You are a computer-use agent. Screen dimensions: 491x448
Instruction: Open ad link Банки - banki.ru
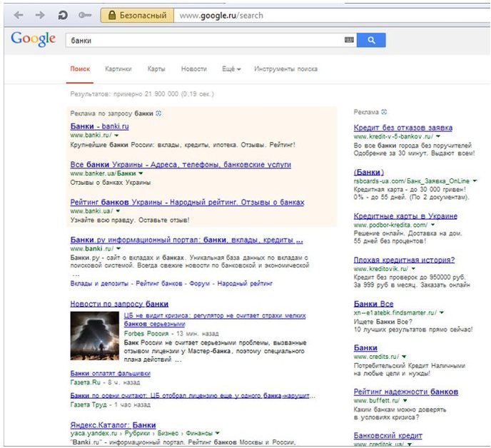click(100, 126)
